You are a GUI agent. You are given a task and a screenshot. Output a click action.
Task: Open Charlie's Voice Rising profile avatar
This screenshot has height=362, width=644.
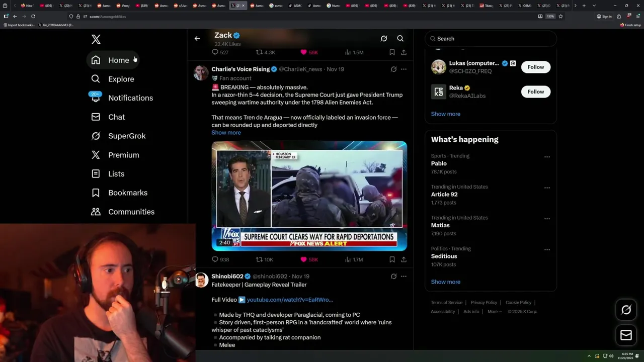click(x=201, y=73)
